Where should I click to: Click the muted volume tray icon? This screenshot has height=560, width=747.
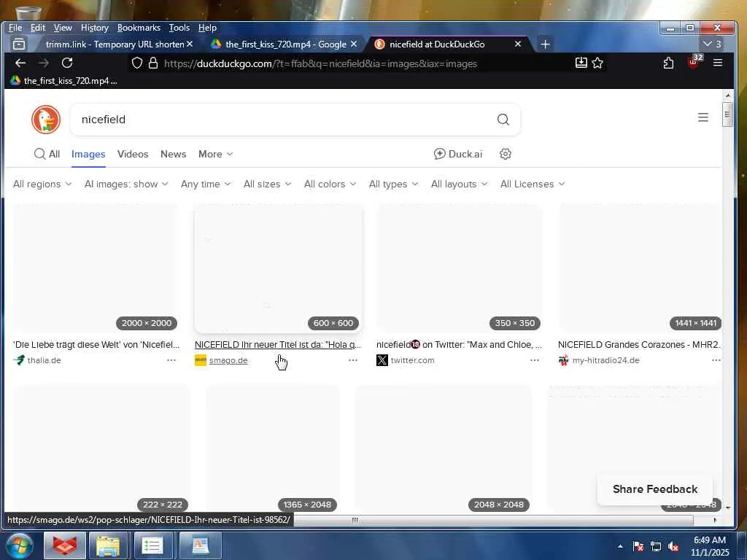tap(673, 547)
